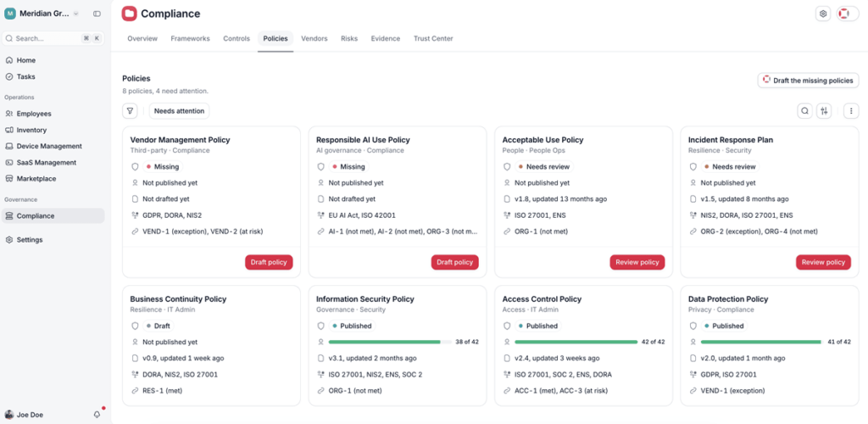This screenshot has height=424, width=868.
Task: Open the settings gear icon in header
Action: pyautogui.click(x=823, y=14)
